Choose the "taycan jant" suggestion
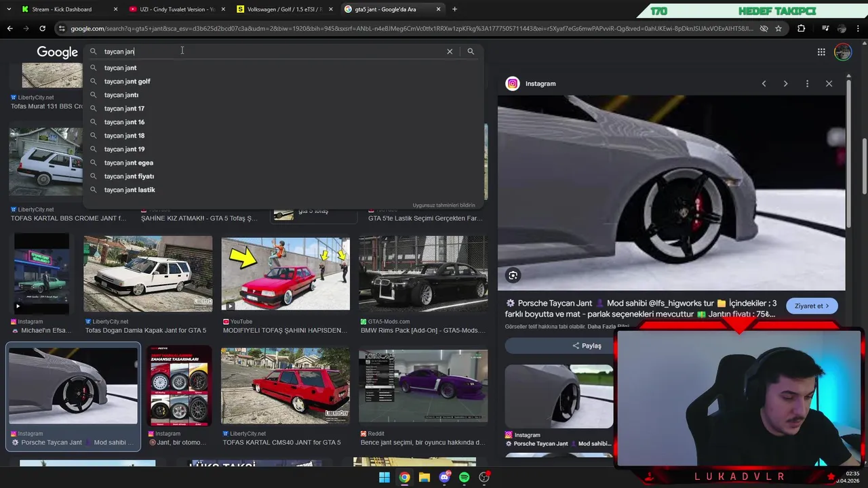Image resolution: width=868 pixels, height=488 pixels. (283, 68)
